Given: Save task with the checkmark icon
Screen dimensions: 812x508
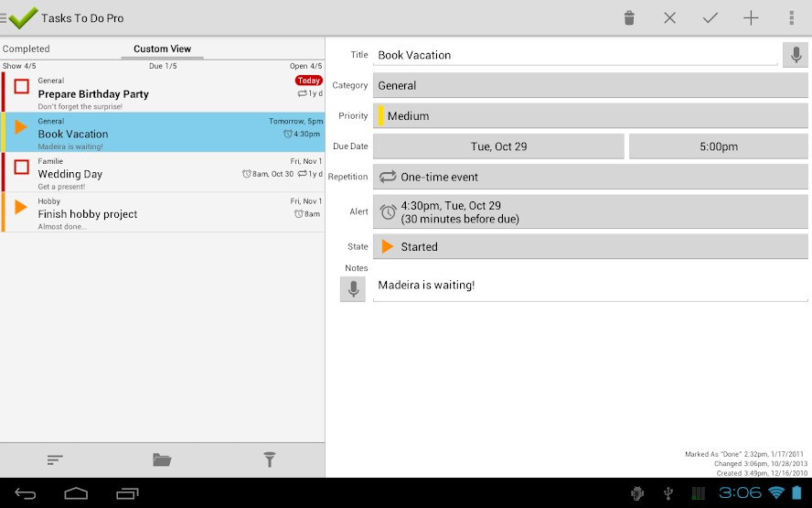Looking at the screenshot, I should (710, 18).
